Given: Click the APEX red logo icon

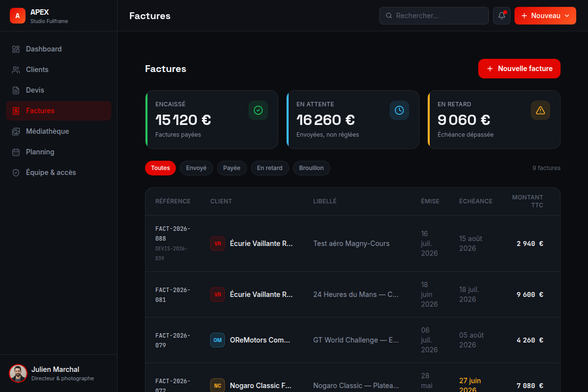Looking at the screenshot, I should (18, 16).
